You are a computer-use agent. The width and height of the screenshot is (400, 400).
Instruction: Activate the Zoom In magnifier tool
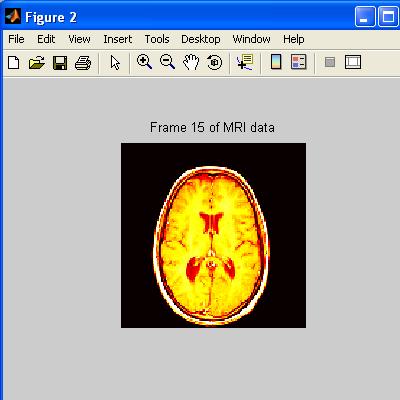click(x=144, y=62)
